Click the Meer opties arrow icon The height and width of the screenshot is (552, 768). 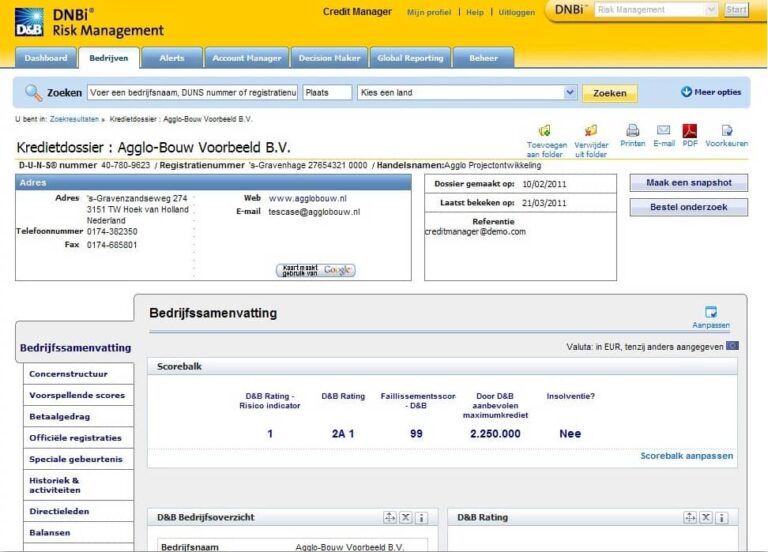[x=686, y=92]
